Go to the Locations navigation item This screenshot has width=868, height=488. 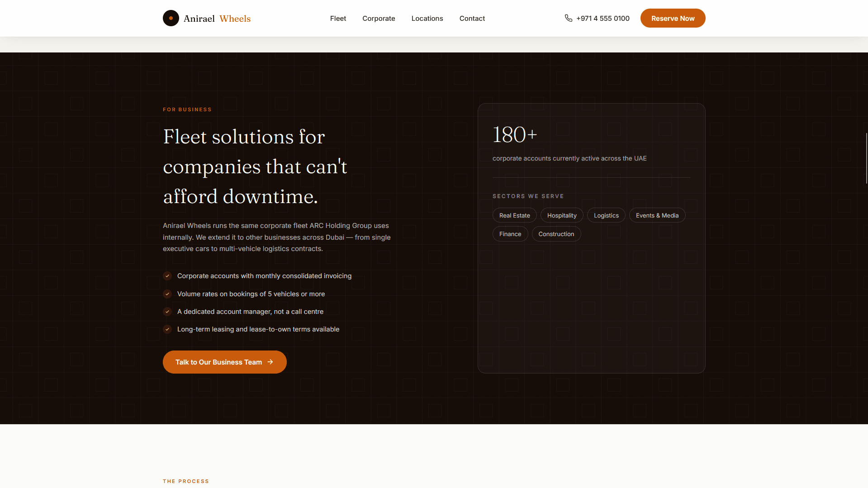(x=427, y=18)
